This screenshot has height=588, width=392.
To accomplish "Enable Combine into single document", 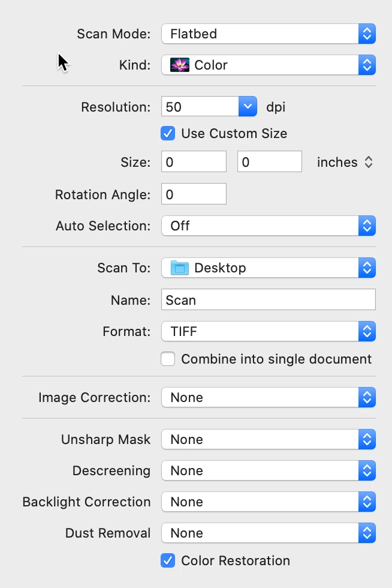I will [168, 359].
